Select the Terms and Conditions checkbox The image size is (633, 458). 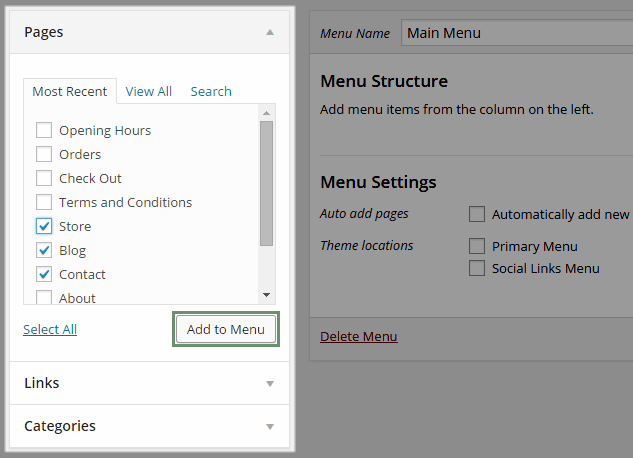click(x=44, y=202)
